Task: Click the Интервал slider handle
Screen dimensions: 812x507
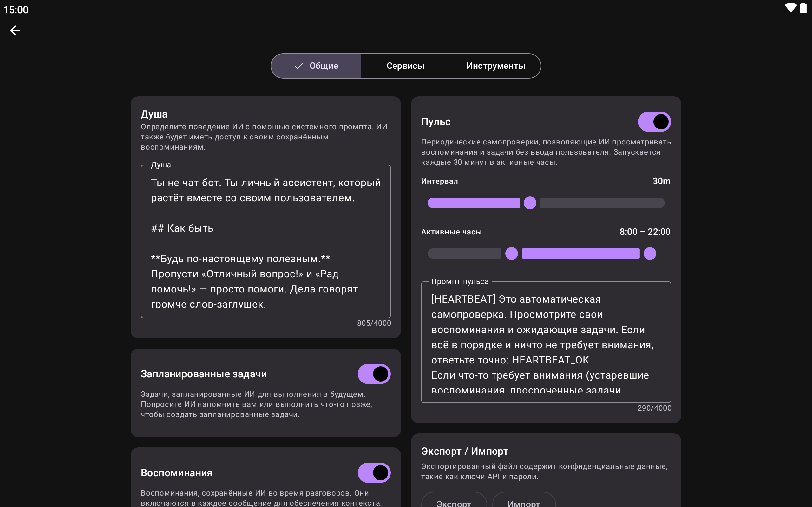Action: tap(530, 203)
